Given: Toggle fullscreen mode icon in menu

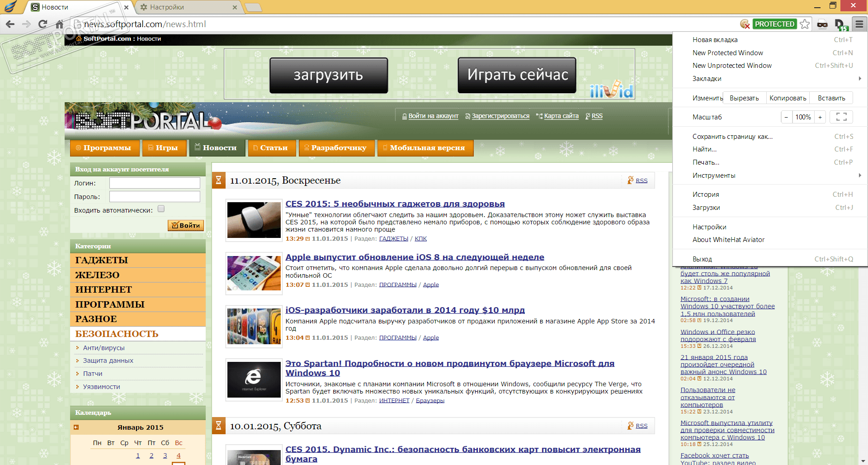Looking at the screenshot, I should (x=841, y=117).
